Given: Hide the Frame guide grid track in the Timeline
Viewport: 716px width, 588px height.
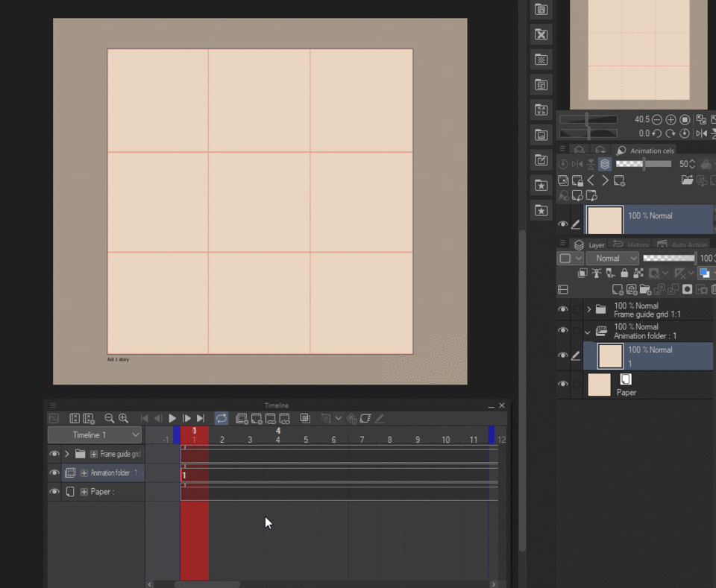Looking at the screenshot, I should [x=54, y=454].
